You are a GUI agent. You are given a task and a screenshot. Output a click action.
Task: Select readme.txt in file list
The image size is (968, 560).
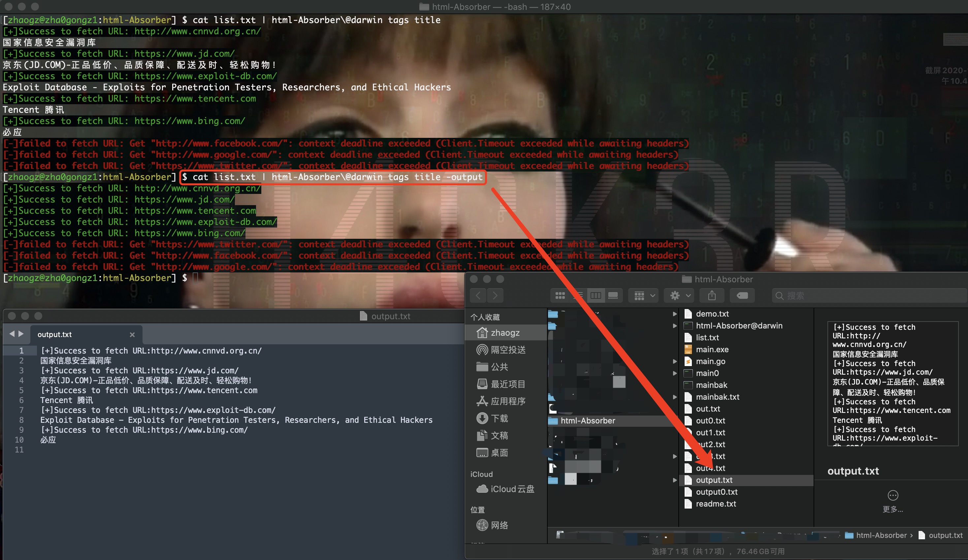pos(716,504)
